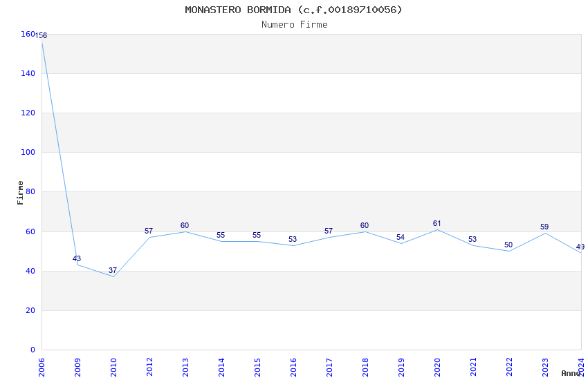Viewport: 588px width, 380px height.
Task: Click the data label 49 for 2024
Action: tap(580, 247)
